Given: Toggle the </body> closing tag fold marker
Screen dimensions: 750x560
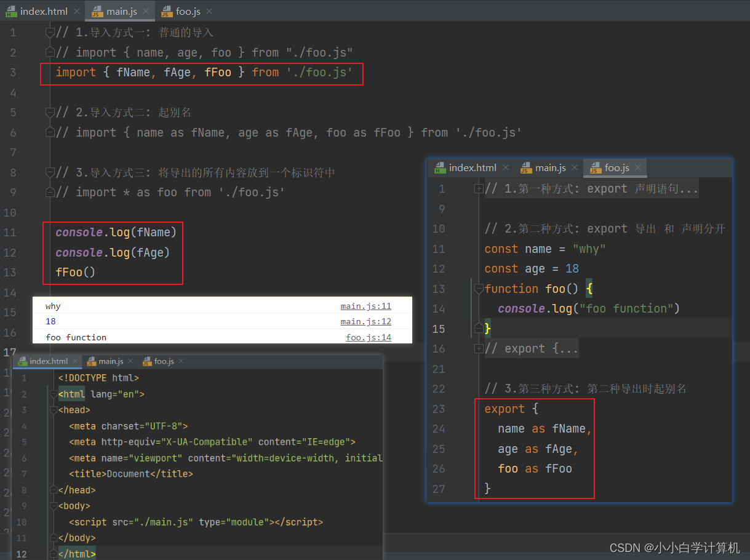Looking at the screenshot, I should point(54,538).
